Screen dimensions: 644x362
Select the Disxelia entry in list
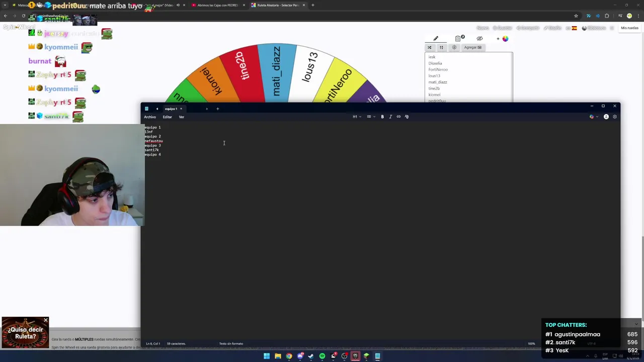pos(435,63)
